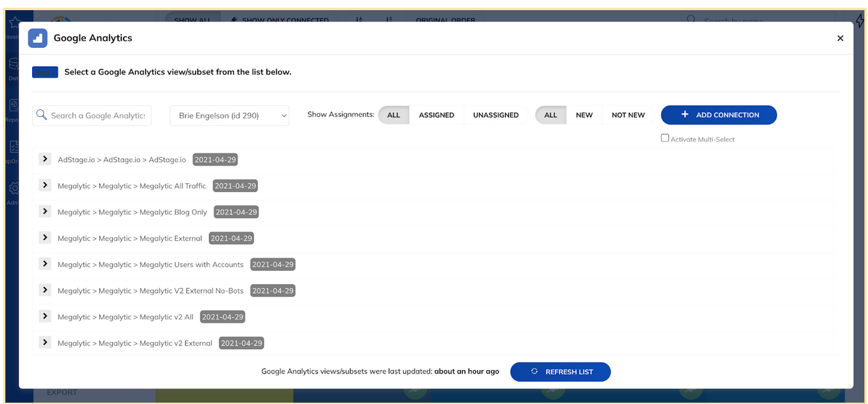The height and width of the screenshot is (404, 868).
Task: Click the 'Select a Google Analytics view/subset' instruction text
Action: (x=178, y=72)
